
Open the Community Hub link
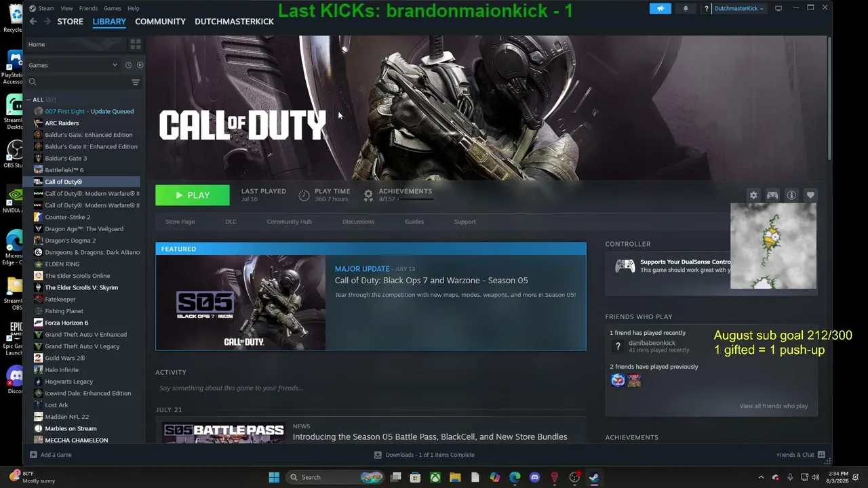290,222
